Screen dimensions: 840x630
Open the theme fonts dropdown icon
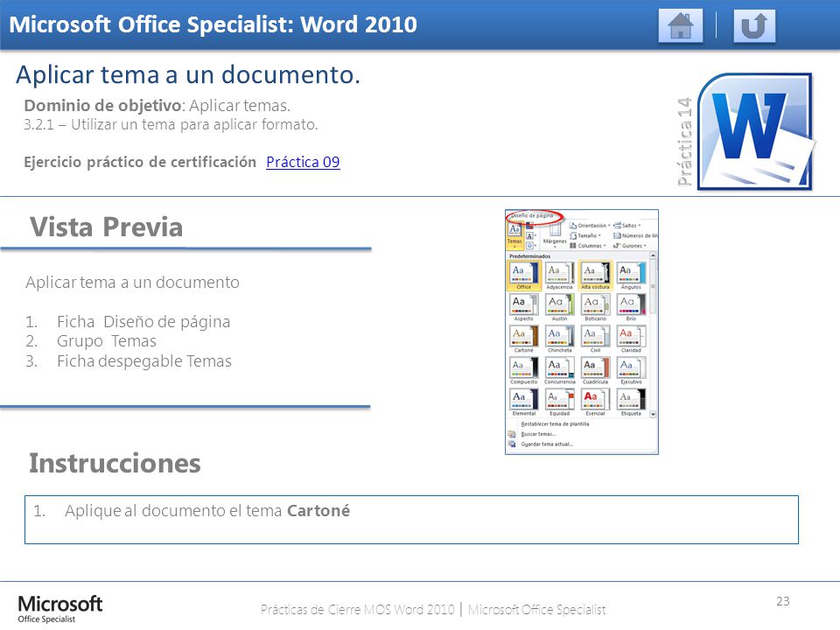coord(530,235)
